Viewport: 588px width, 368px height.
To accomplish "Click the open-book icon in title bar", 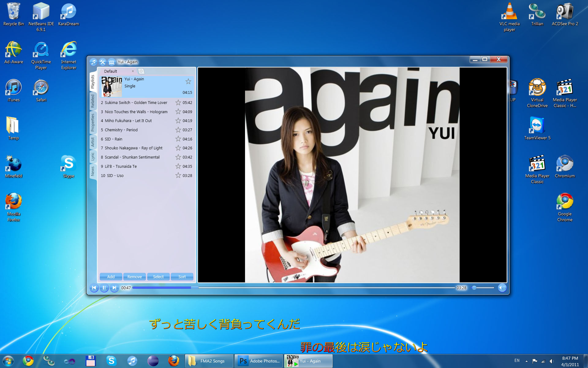I will click(111, 62).
